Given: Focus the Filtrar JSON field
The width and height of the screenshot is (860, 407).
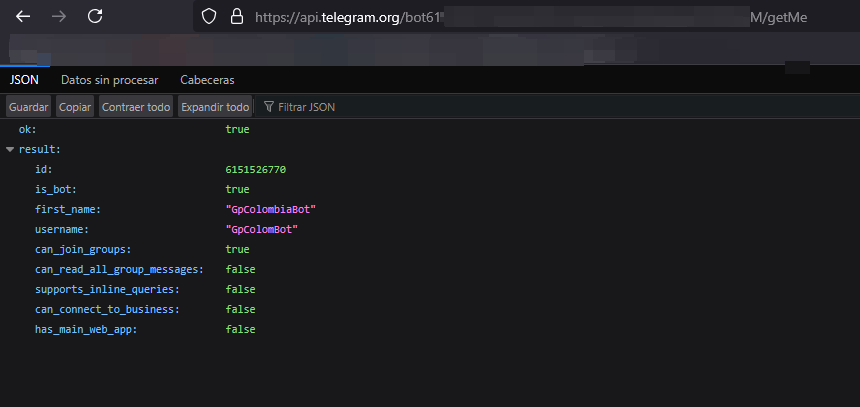Looking at the screenshot, I should (557, 107).
